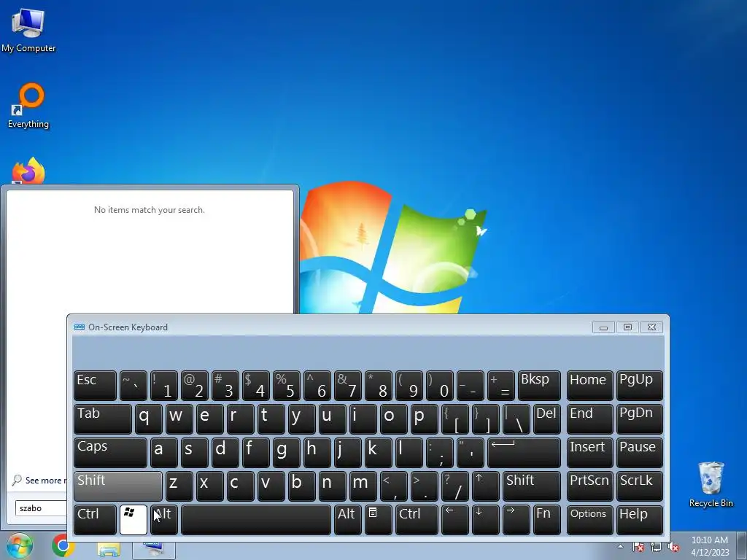Open the file explorer taskbar icon
The image size is (747, 560).
click(x=109, y=551)
